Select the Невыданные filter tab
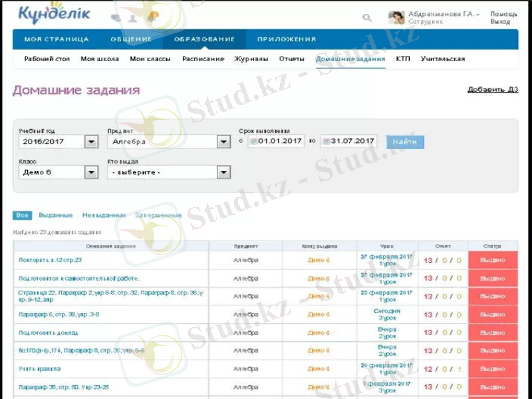This screenshot has height=399, width=532. click(x=104, y=215)
